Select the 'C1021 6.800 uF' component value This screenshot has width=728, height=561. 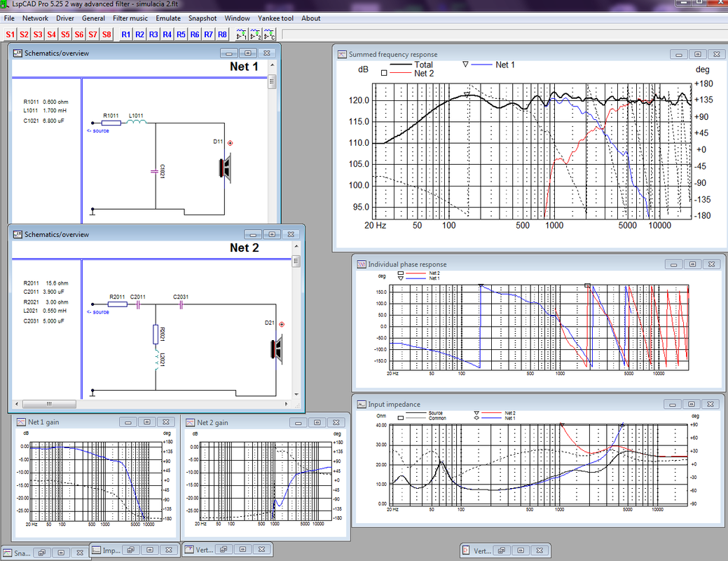[44, 121]
